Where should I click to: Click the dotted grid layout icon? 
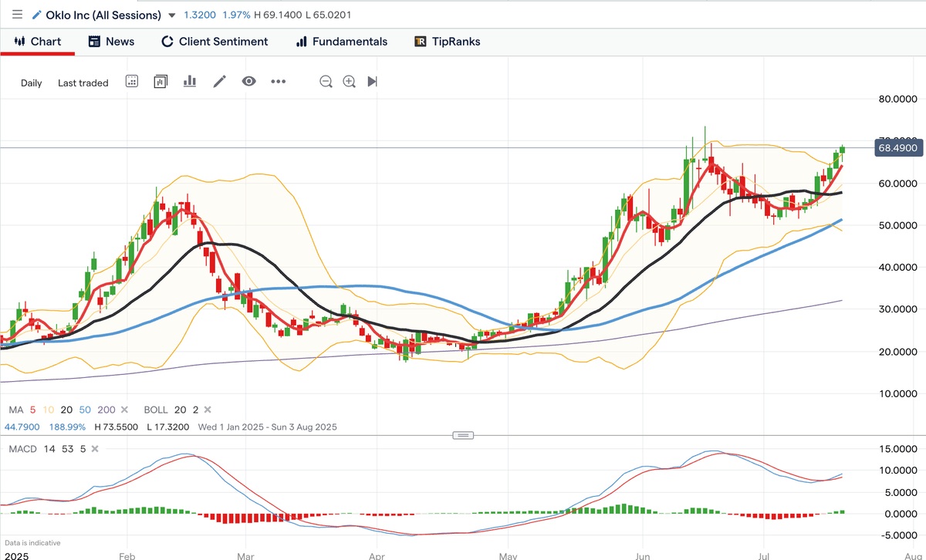[x=132, y=81]
